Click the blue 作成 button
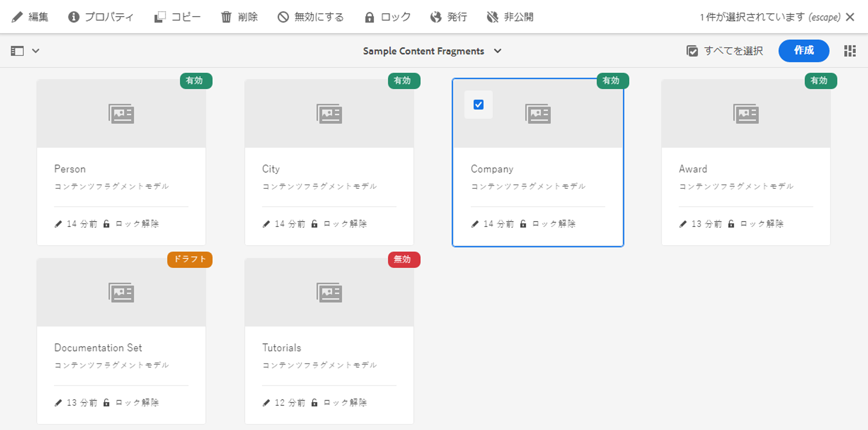The width and height of the screenshot is (868, 430). tap(804, 51)
